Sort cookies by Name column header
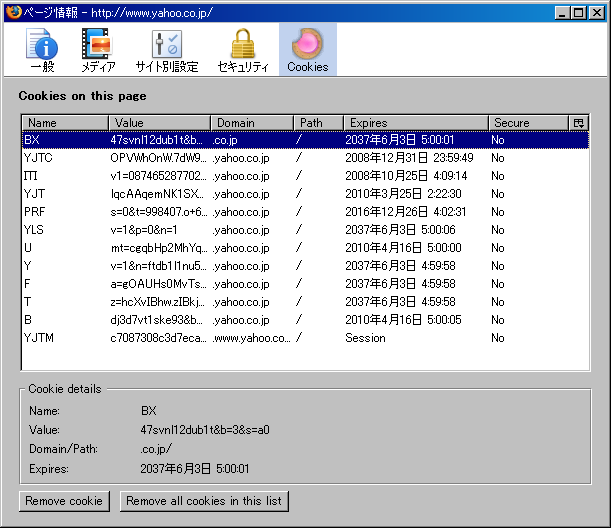The height and width of the screenshot is (528, 611). [64, 123]
